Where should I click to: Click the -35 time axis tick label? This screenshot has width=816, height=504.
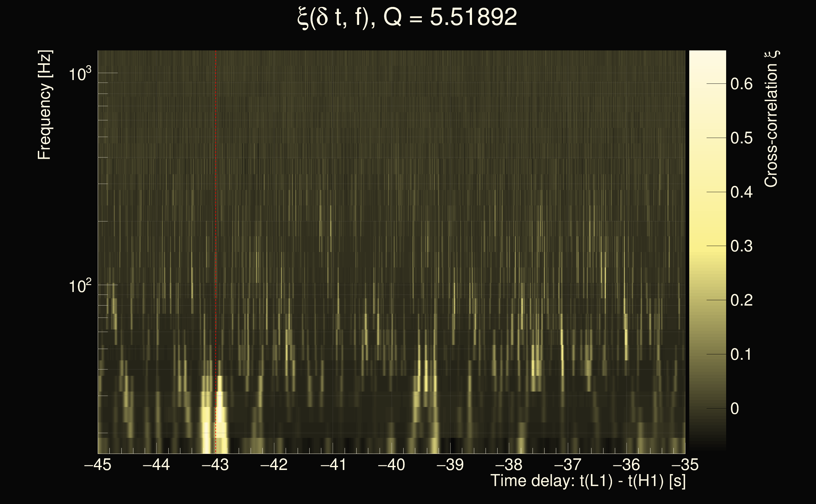click(x=685, y=465)
